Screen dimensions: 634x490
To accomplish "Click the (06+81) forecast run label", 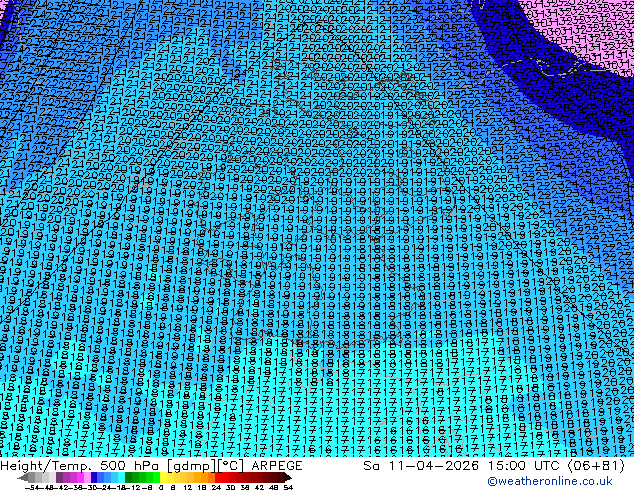I will (596, 466).
